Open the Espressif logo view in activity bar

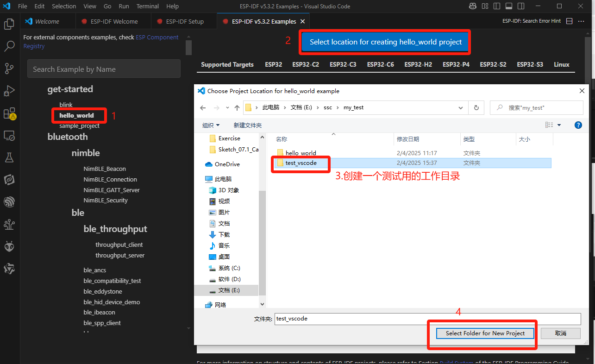tap(9, 202)
